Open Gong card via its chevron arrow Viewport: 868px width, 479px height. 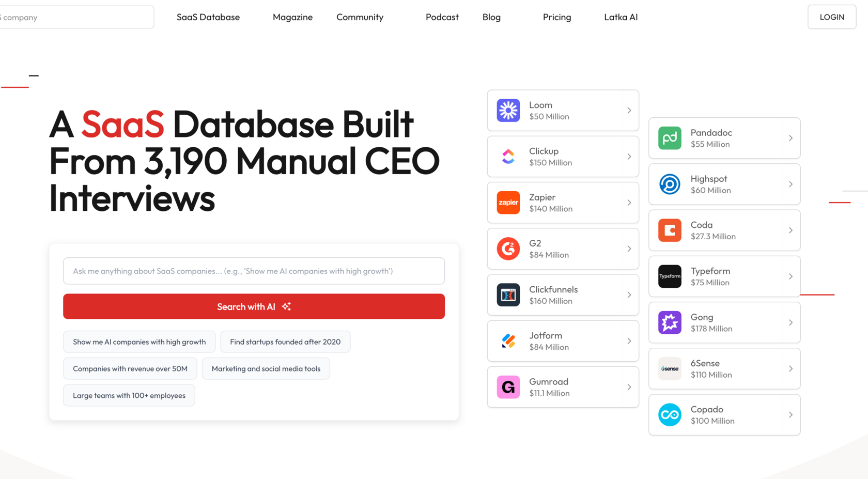coord(791,322)
